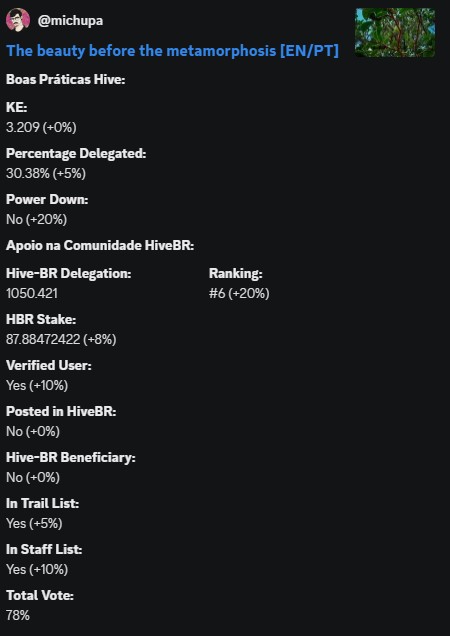Open the @michupa author name
Viewport: 450px width, 636px height.
click(70, 20)
